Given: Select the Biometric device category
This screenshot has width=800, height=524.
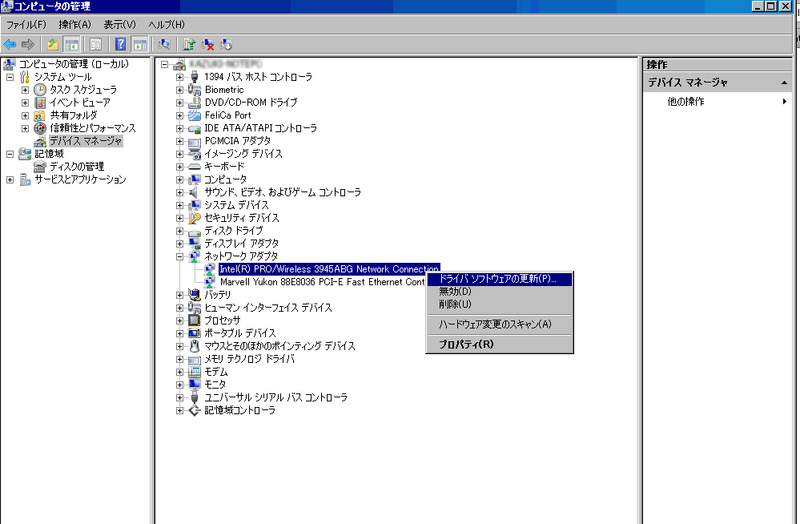Looking at the screenshot, I should (224, 90).
